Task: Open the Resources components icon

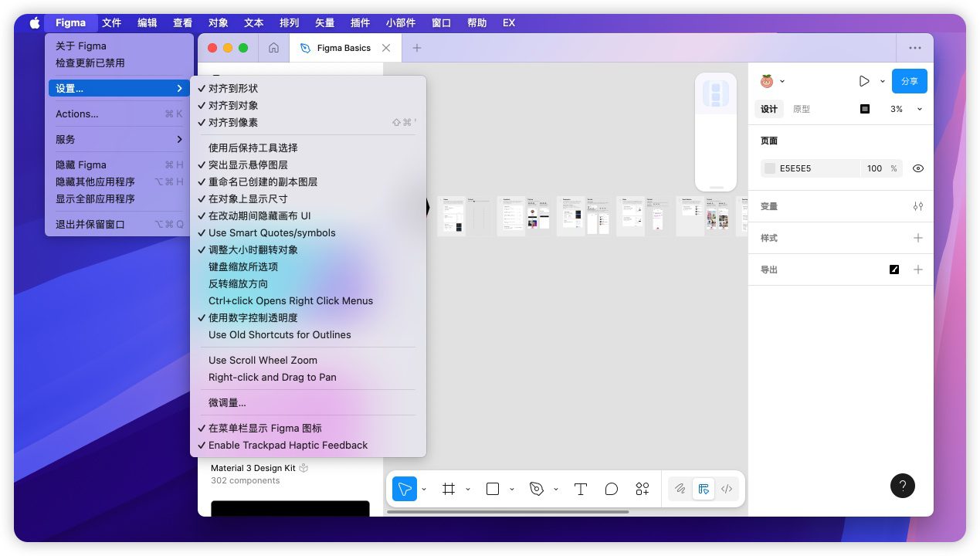Action: pos(642,489)
